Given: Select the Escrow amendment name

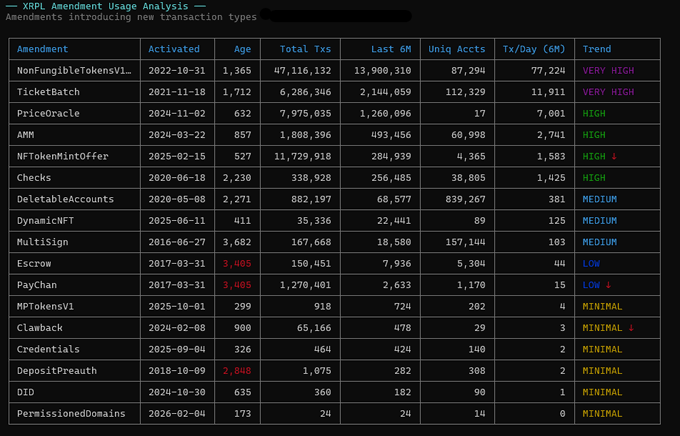Looking at the screenshot, I should [x=34, y=264].
